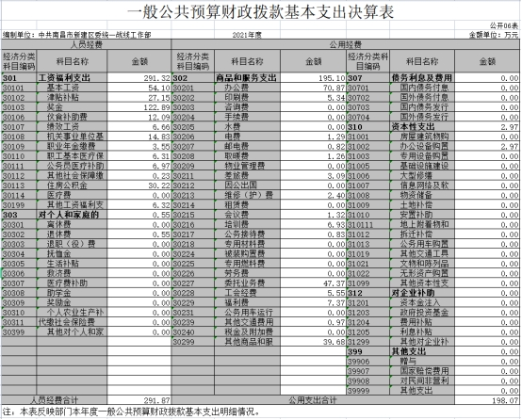The height and width of the screenshot is (420, 522).
Task: Select the 人员经费 header cell
Action: pyautogui.click(x=87, y=44)
